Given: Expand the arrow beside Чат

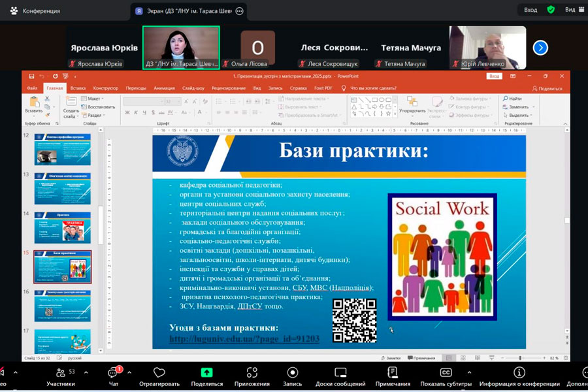Looking at the screenshot, I should click(129, 372).
